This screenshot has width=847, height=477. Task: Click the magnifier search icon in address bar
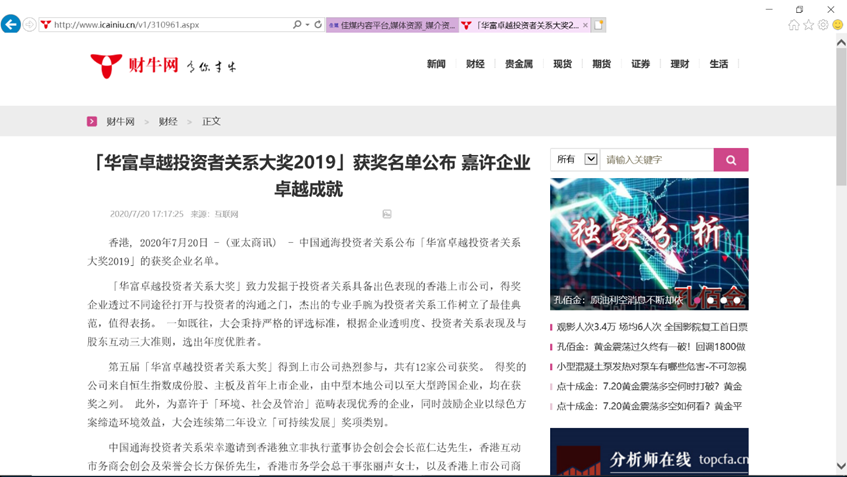[x=297, y=24]
